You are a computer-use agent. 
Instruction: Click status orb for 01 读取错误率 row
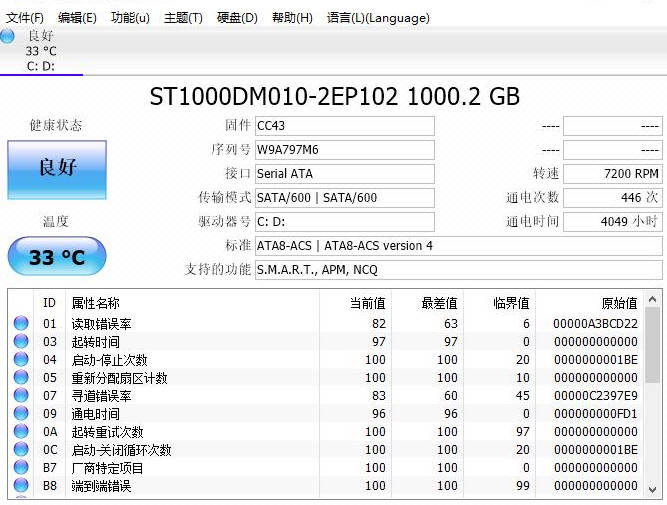21,324
